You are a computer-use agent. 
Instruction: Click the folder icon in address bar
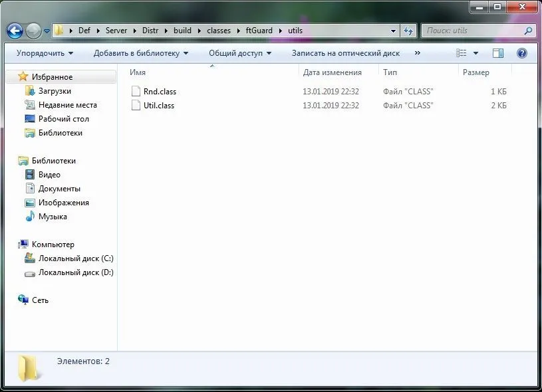[x=59, y=31]
